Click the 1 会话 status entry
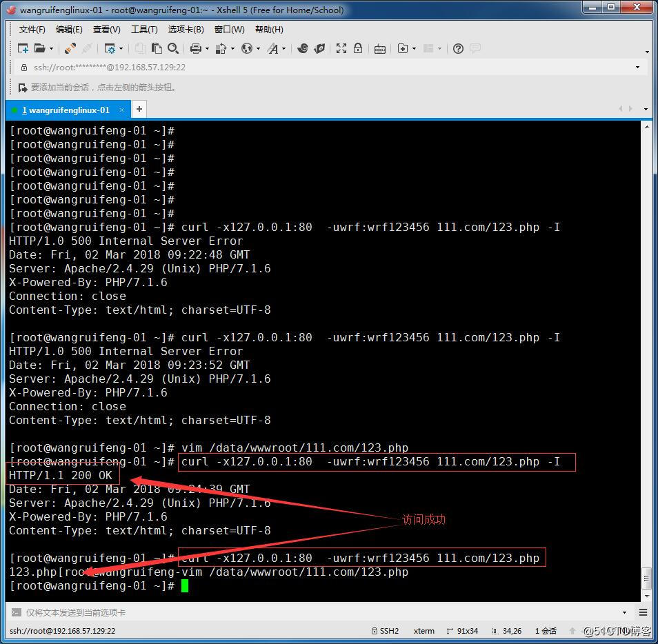The image size is (658, 644). point(546,631)
